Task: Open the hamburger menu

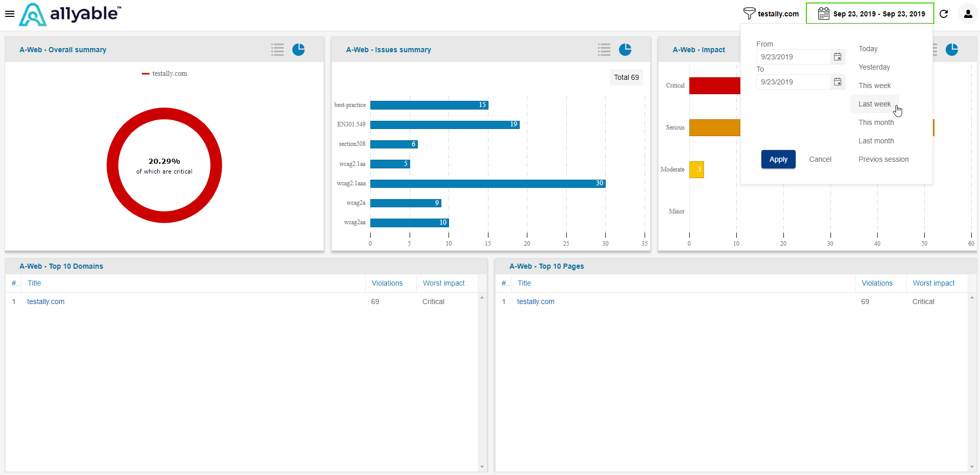Action: click(x=9, y=14)
